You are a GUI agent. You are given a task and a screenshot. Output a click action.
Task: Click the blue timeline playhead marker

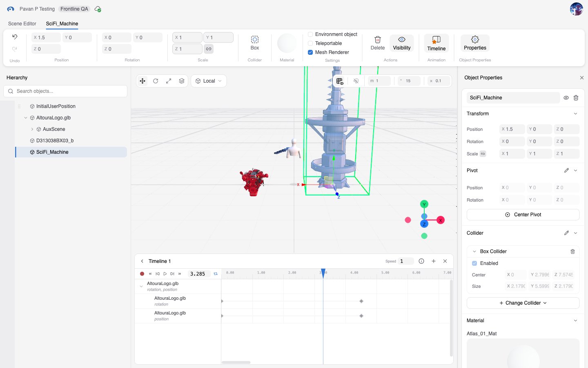(x=323, y=273)
